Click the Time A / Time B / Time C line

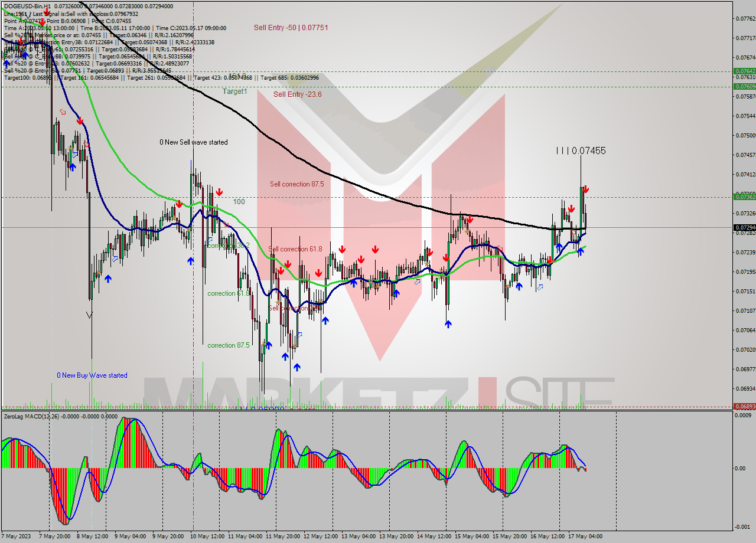tap(115, 28)
